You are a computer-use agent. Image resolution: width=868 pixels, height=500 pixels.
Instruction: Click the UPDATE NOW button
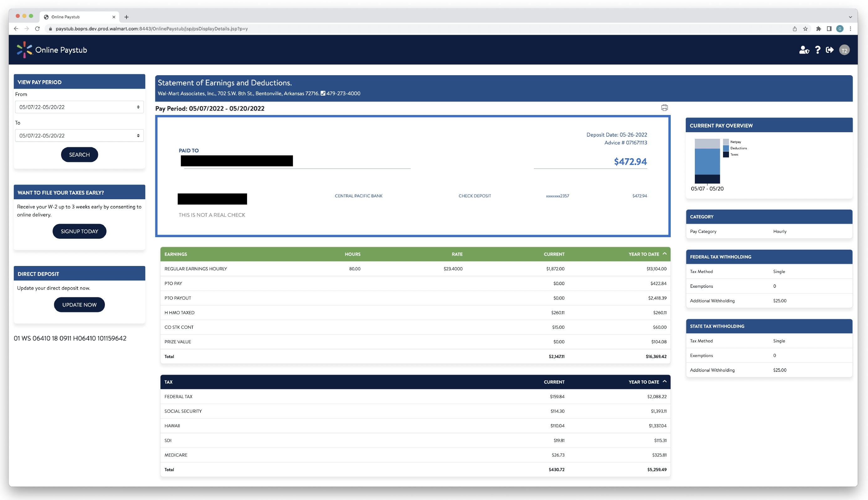point(79,305)
